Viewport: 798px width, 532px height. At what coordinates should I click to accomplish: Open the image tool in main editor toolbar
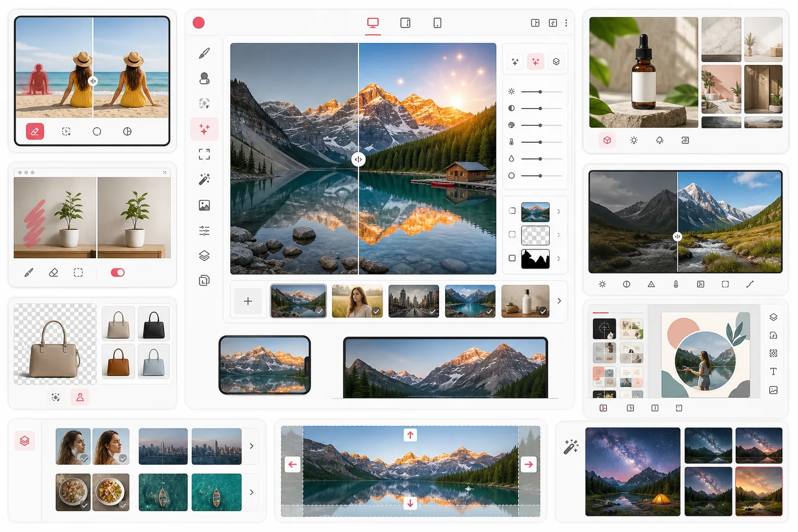(x=204, y=205)
